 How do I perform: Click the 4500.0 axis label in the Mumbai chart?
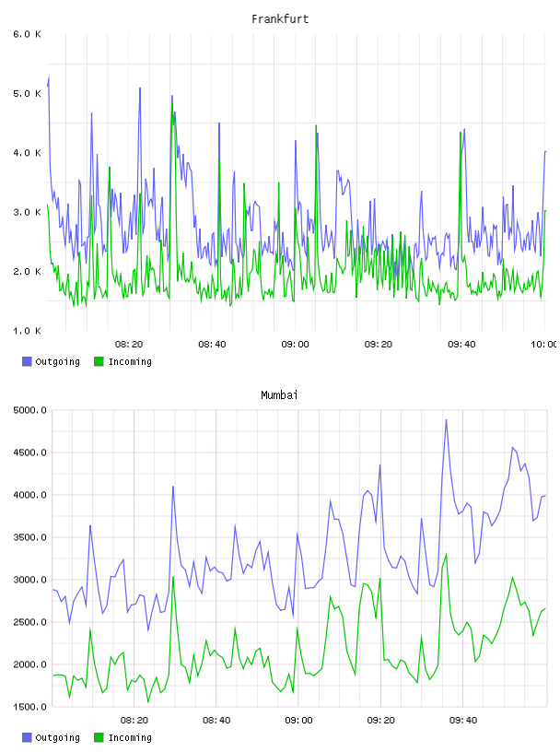[29, 452]
